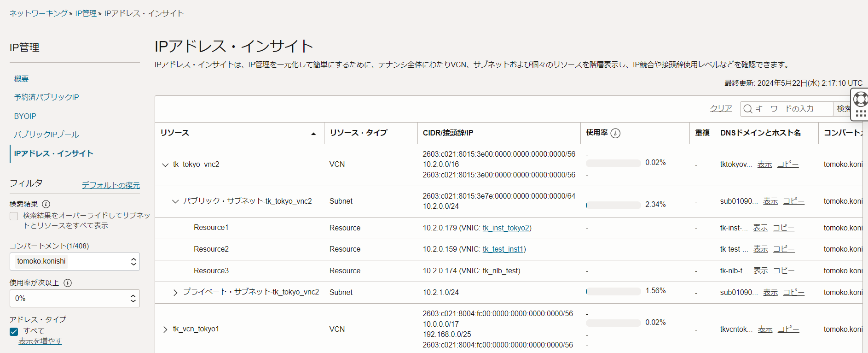Open the 概要 menu item
Screen dimensions: 868x353
pyautogui.click(x=21, y=79)
